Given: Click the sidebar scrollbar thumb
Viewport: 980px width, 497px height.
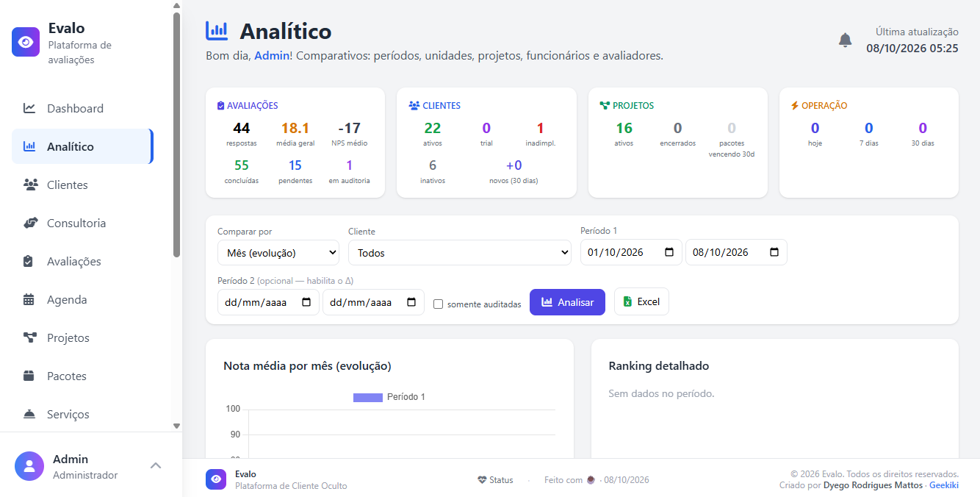Looking at the screenshot, I should (x=176, y=135).
